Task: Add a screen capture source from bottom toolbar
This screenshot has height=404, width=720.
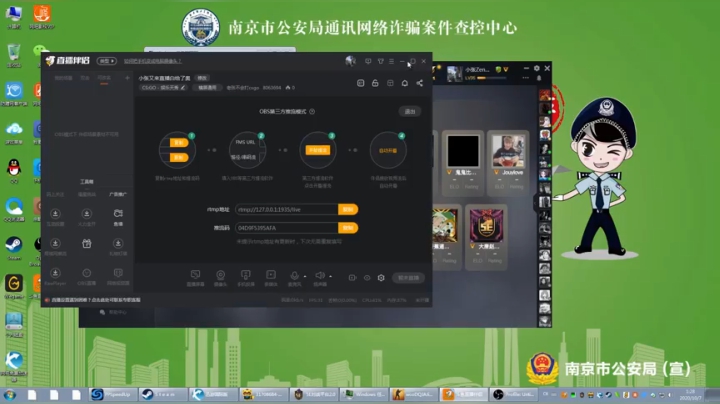Action: 195,278
